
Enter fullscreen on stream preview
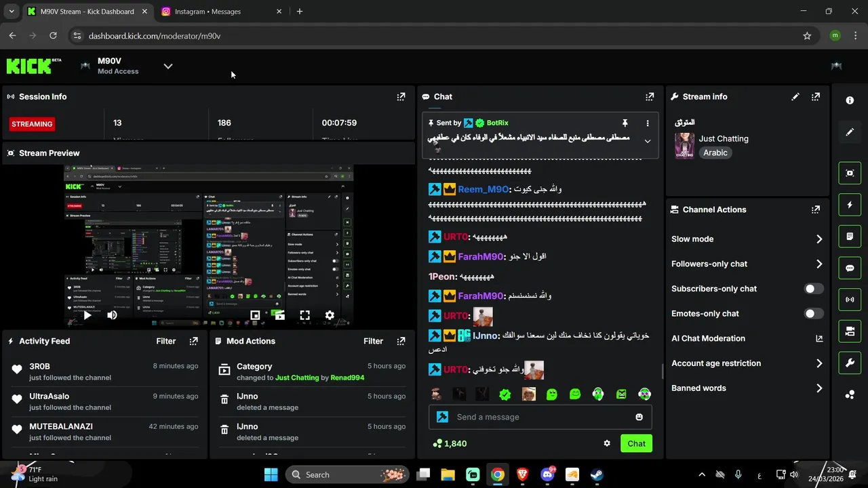coord(305,315)
